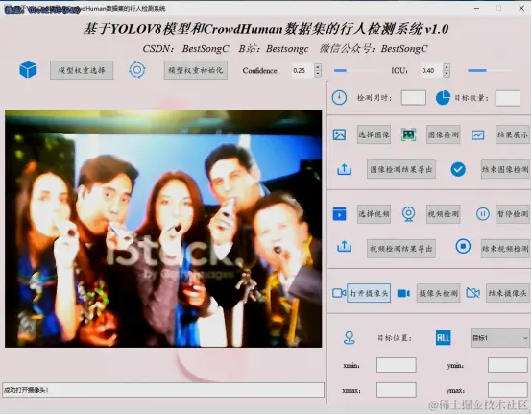
Task: Open the 目标1 target dropdown
Action: point(500,338)
